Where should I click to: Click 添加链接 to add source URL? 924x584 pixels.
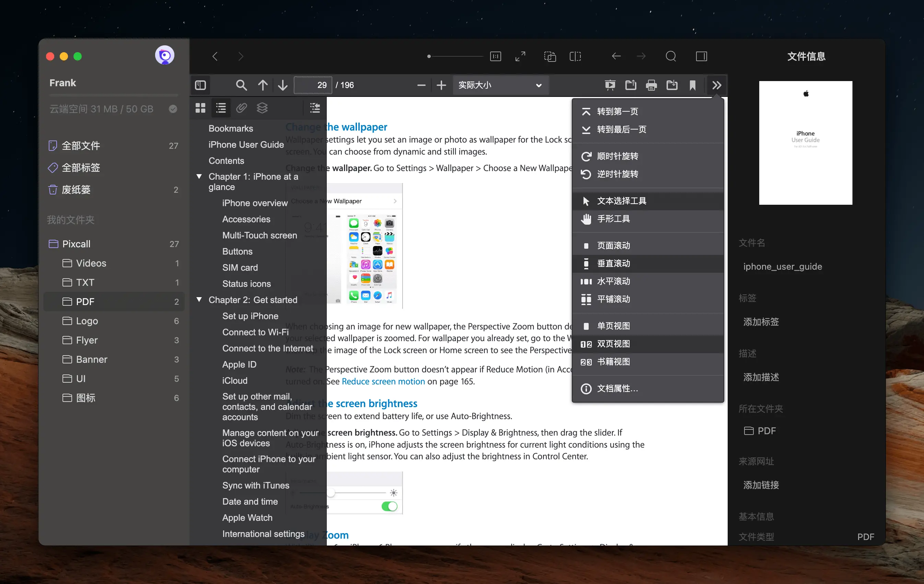point(761,485)
